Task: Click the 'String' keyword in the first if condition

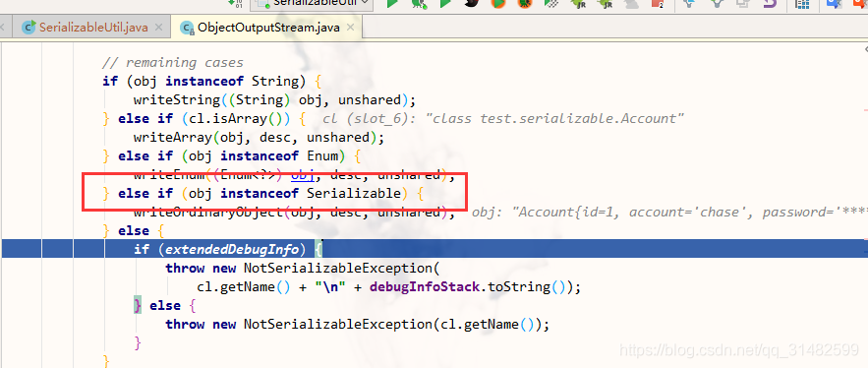Action: 274,81
